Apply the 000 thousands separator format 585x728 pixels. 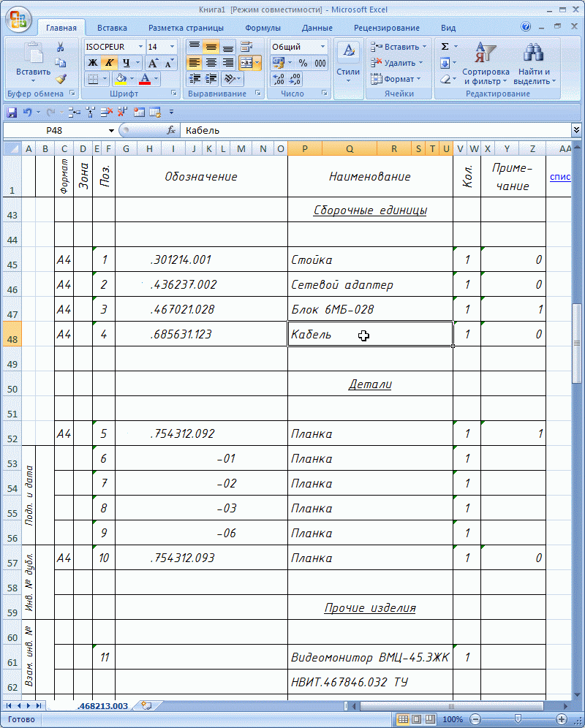point(320,63)
